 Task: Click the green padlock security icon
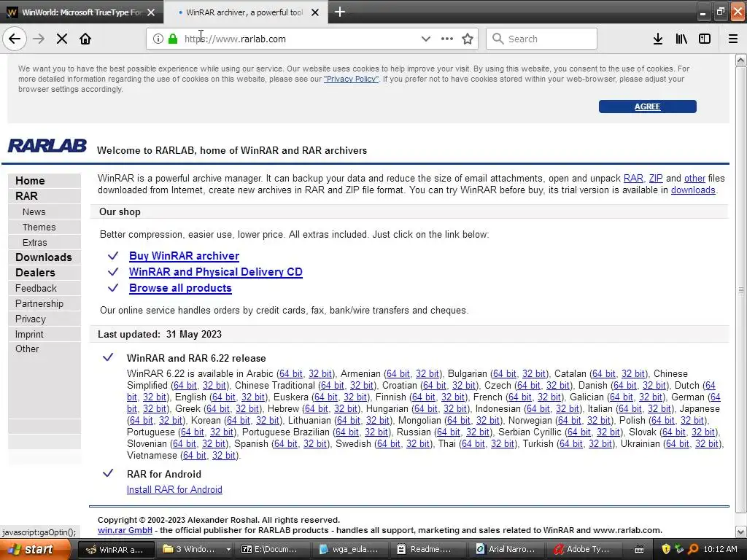coord(173,39)
